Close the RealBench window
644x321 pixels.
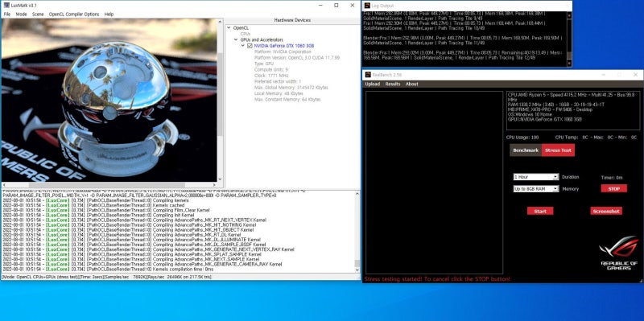pos(635,75)
